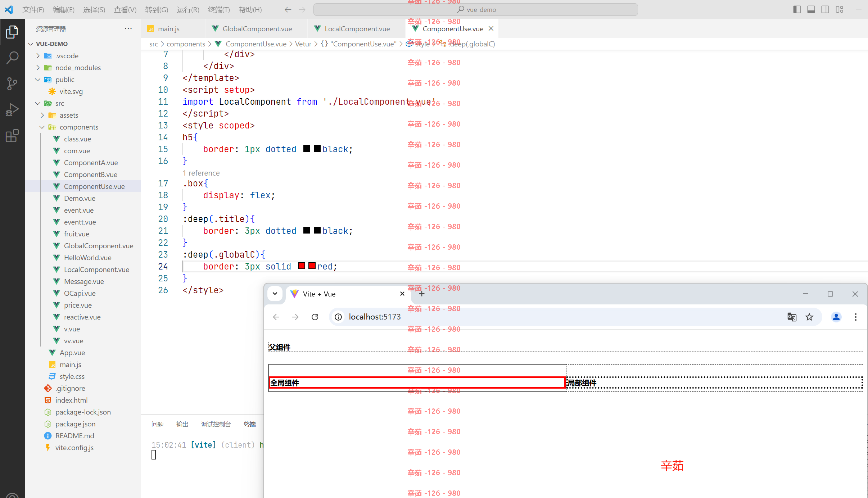Close the Vite + Vue browser tab
Screen dimensions: 868x498
(402, 294)
